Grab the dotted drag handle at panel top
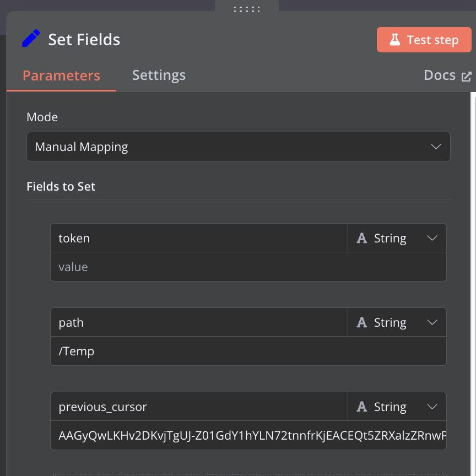The width and height of the screenshot is (476, 476). tap(246, 9)
